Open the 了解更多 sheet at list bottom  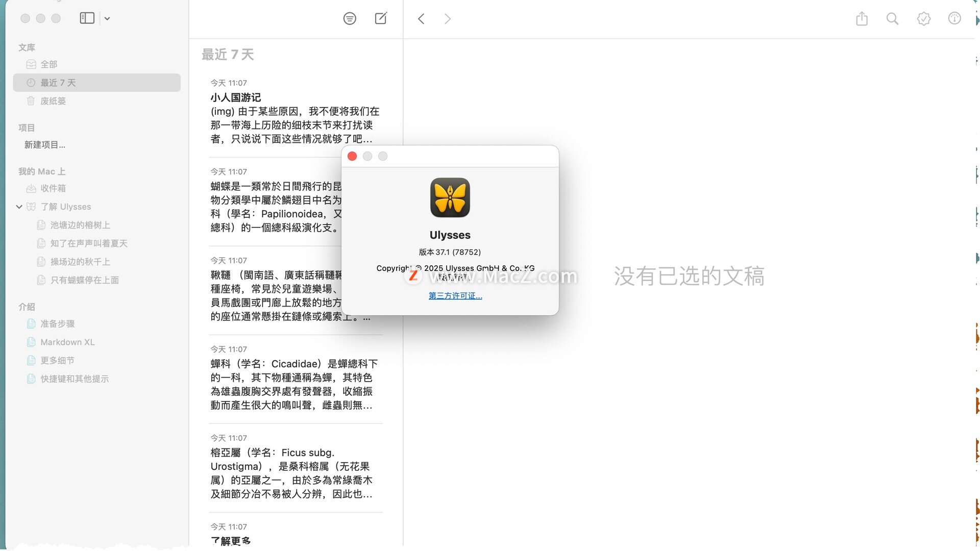(x=296, y=534)
